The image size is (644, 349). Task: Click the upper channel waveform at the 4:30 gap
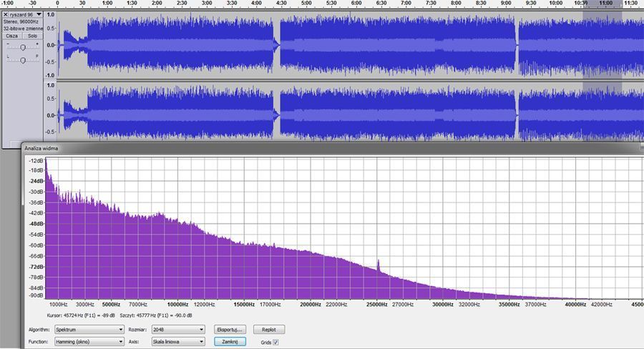277,44
